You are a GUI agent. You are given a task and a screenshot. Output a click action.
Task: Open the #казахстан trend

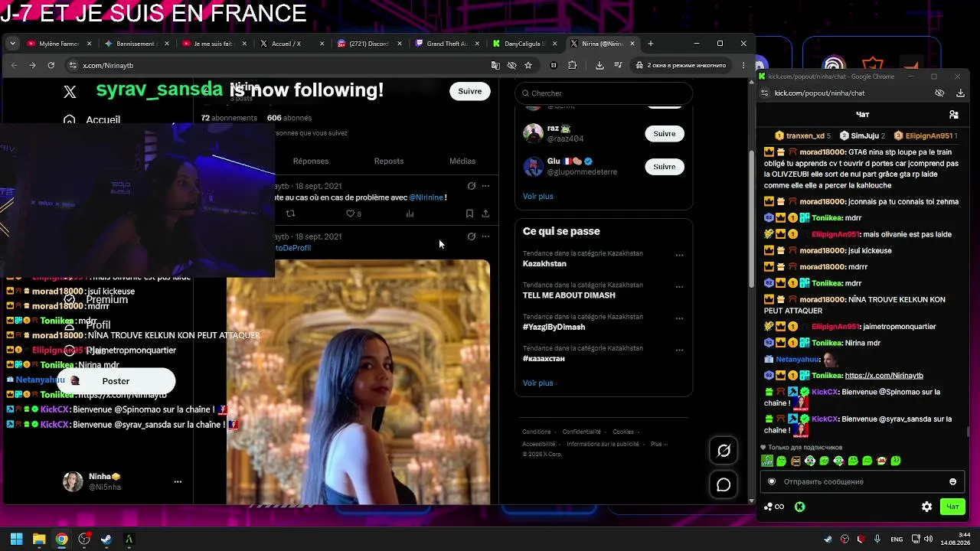coord(544,358)
